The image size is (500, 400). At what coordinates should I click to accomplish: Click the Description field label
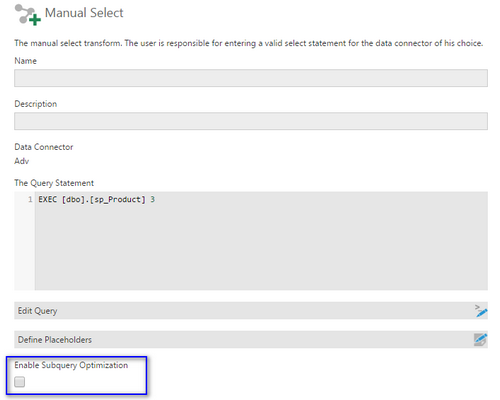tap(36, 104)
